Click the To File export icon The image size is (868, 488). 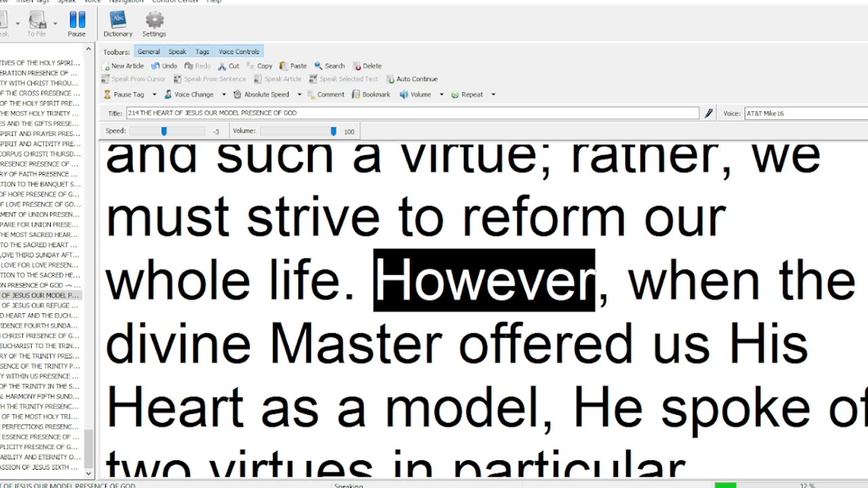37,24
